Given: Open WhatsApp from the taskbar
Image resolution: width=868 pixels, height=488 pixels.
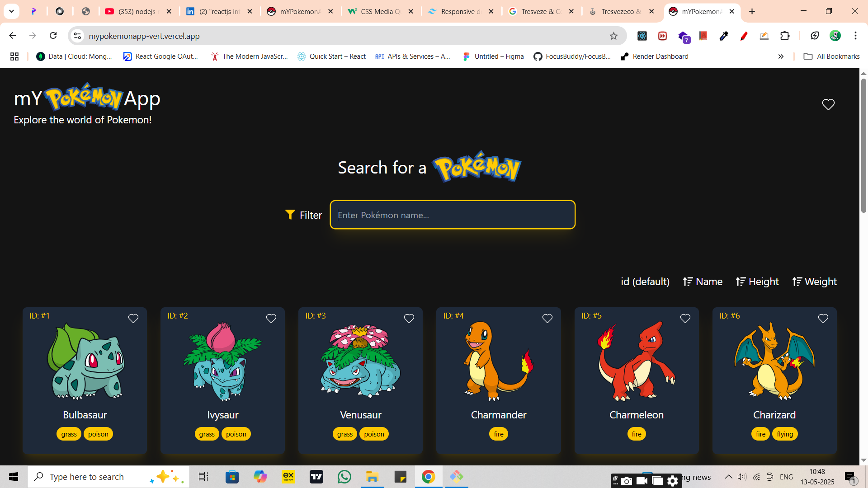Looking at the screenshot, I should (x=344, y=477).
